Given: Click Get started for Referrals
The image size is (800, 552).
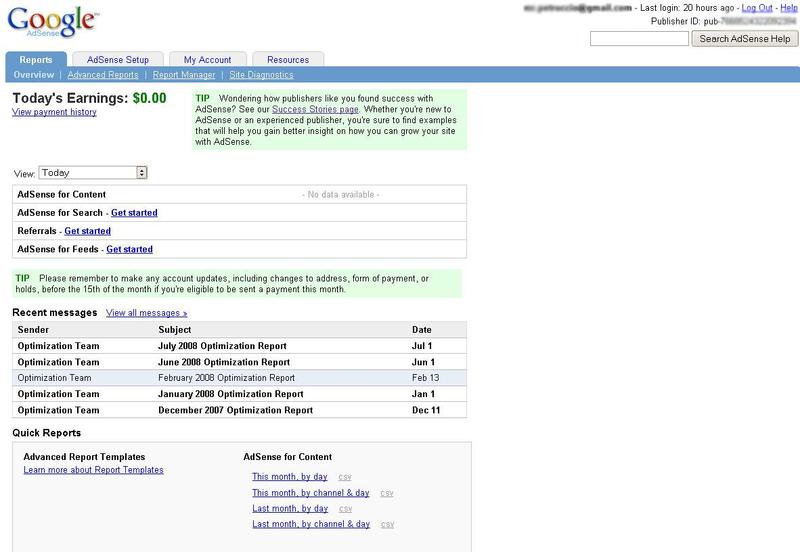Looking at the screenshot, I should pos(87,231).
